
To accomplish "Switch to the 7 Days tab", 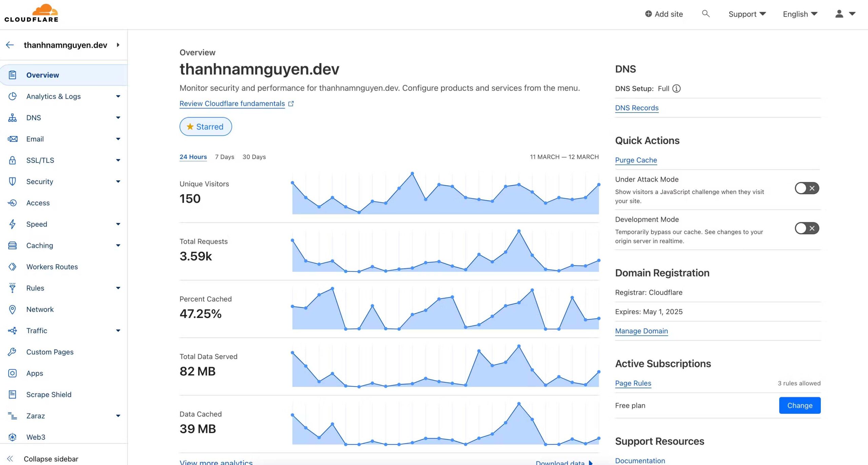I will (224, 157).
